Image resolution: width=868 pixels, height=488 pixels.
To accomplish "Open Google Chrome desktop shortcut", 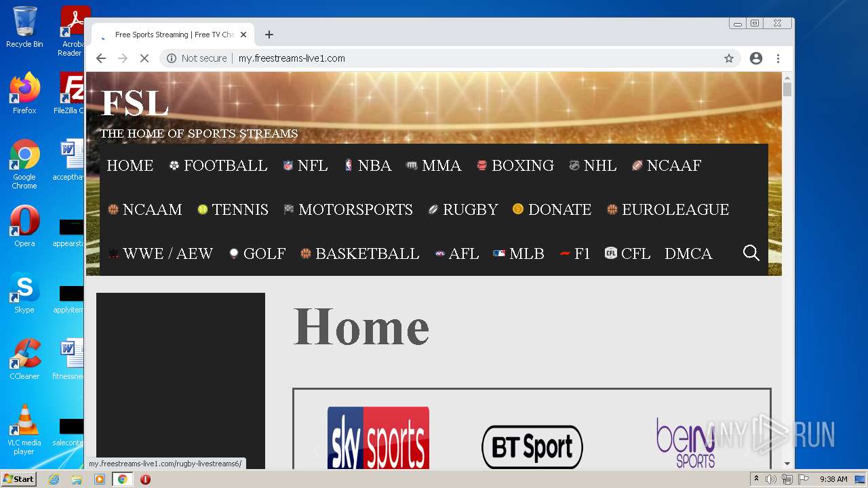I will (24, 164).
